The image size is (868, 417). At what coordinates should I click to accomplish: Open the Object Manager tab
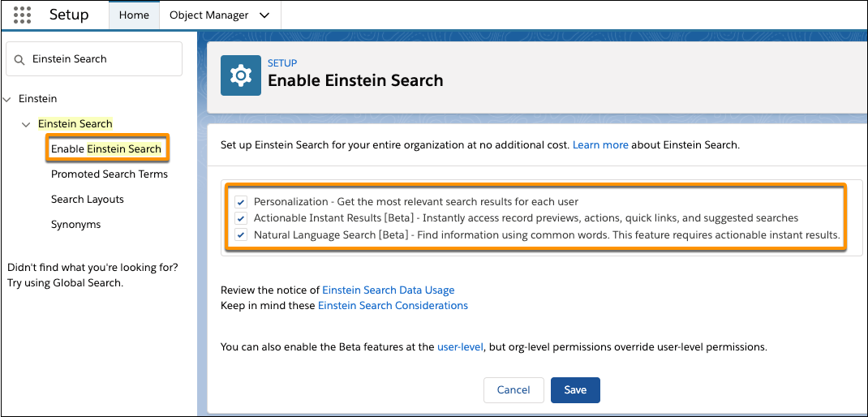[209, 15]
